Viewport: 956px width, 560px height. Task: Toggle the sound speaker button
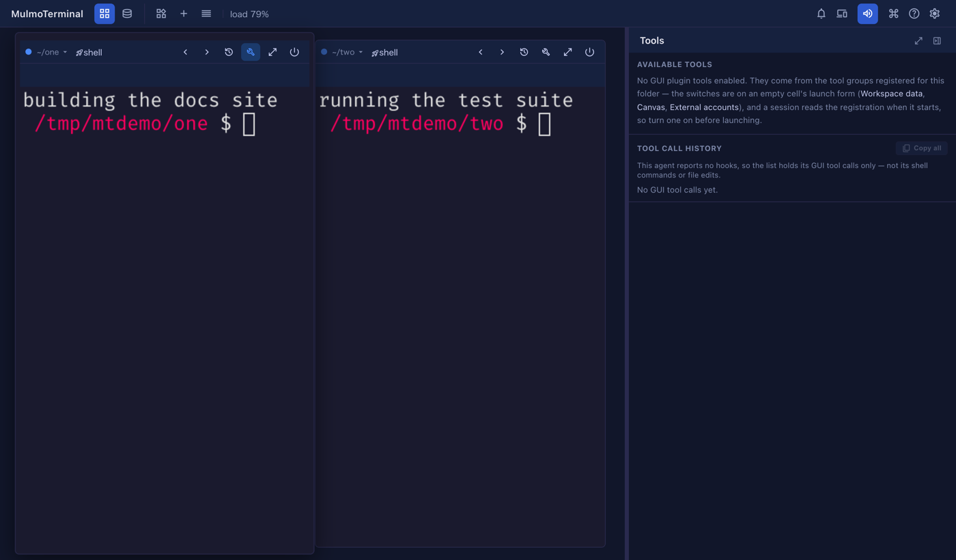point(868,14)
